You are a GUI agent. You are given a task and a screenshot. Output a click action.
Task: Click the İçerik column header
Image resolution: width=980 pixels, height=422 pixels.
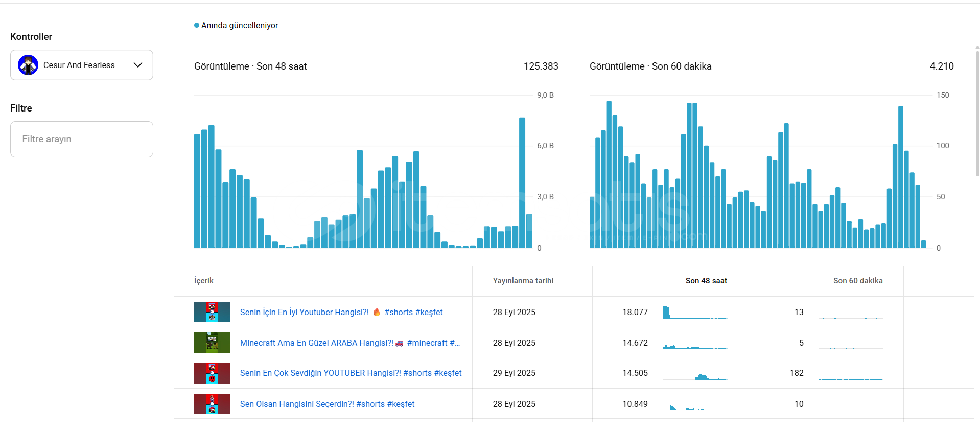[x=204, y=281]
